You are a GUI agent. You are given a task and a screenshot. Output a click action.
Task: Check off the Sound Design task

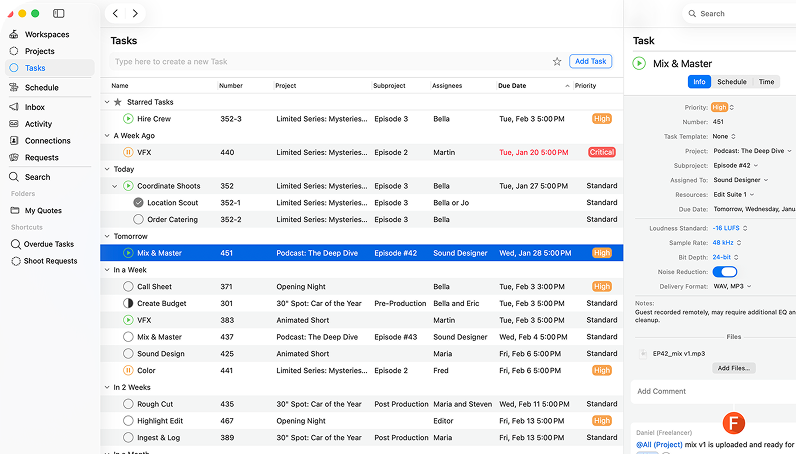click(128, 353)
